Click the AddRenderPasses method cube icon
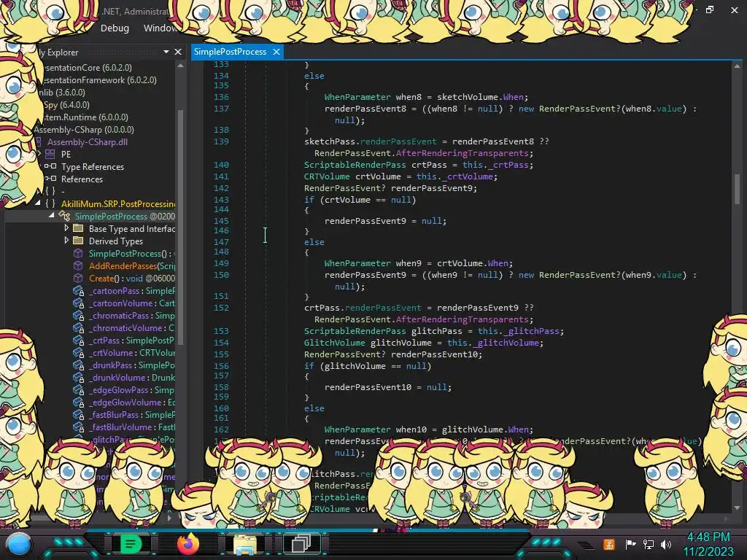 [x=78, y=265]
